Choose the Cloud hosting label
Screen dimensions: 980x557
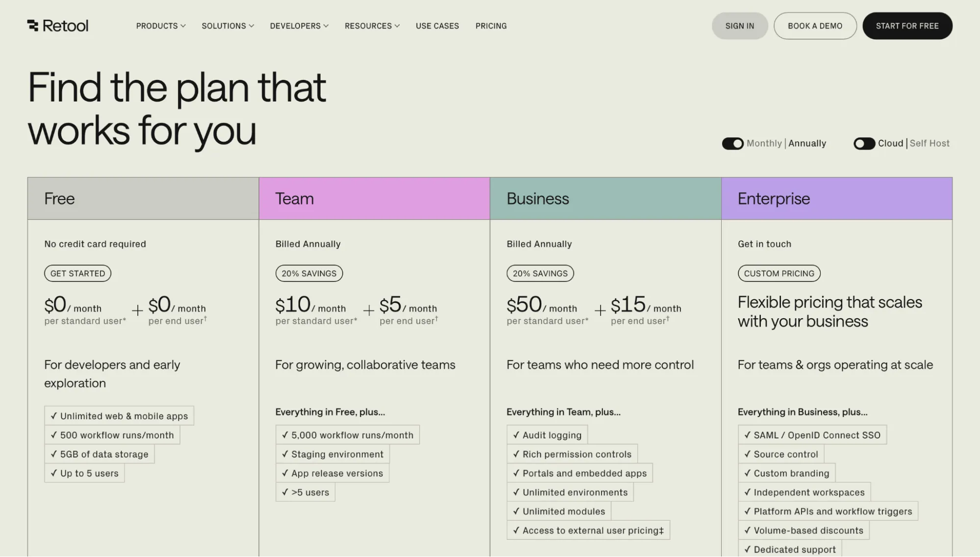[x=890, y=143]
